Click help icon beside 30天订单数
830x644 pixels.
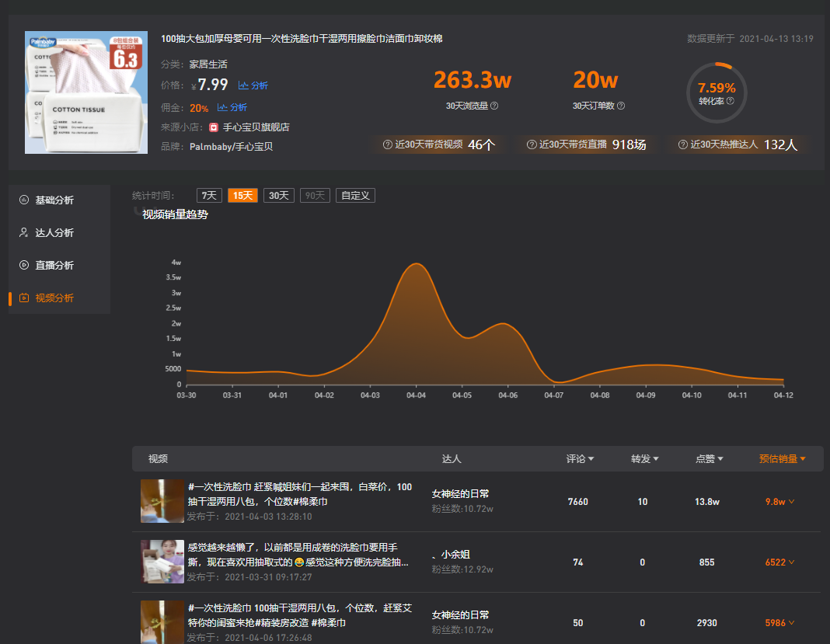[621, 106]
